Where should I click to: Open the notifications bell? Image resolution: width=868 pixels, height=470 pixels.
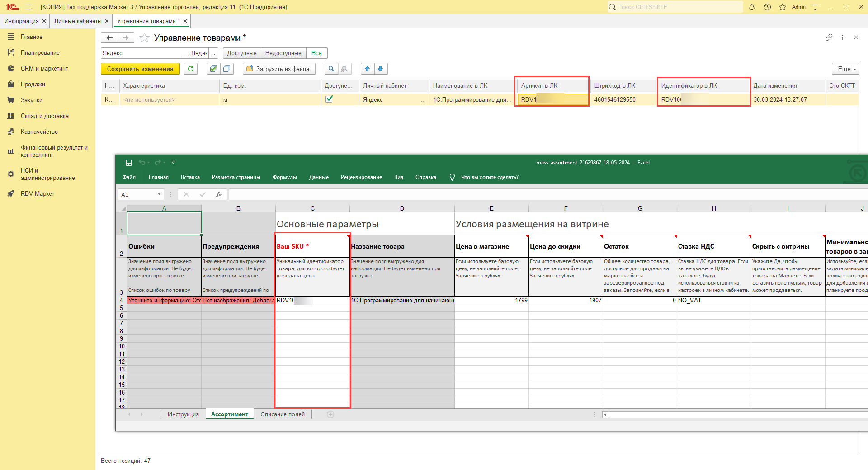(x=752, y=7)
